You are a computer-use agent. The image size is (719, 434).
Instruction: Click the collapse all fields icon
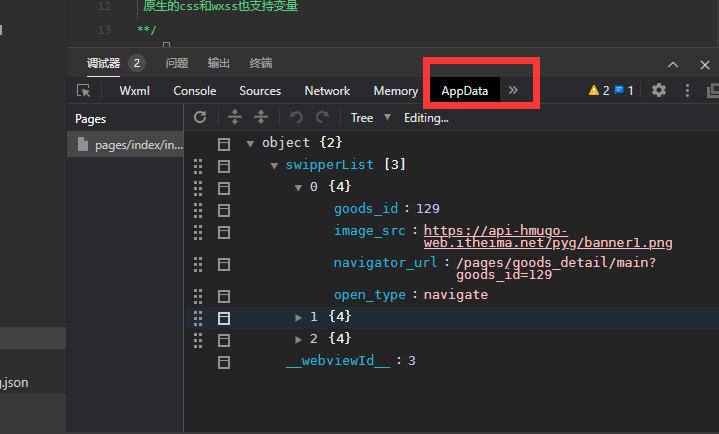click(261, 117)
